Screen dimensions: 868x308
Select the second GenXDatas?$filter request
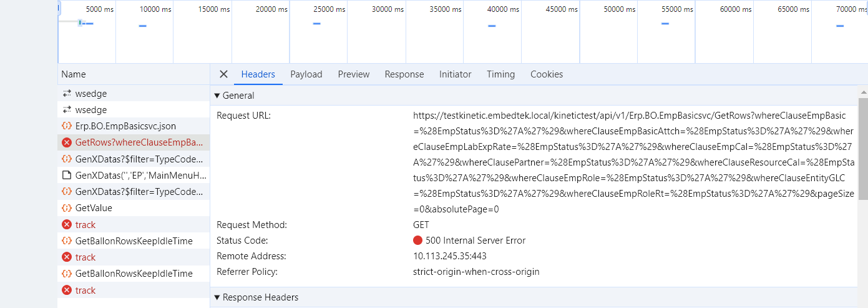tap(134, 192)
